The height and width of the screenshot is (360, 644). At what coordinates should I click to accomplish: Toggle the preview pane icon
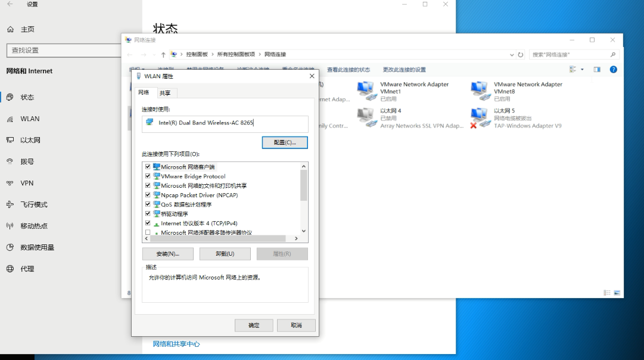(597, 70)
